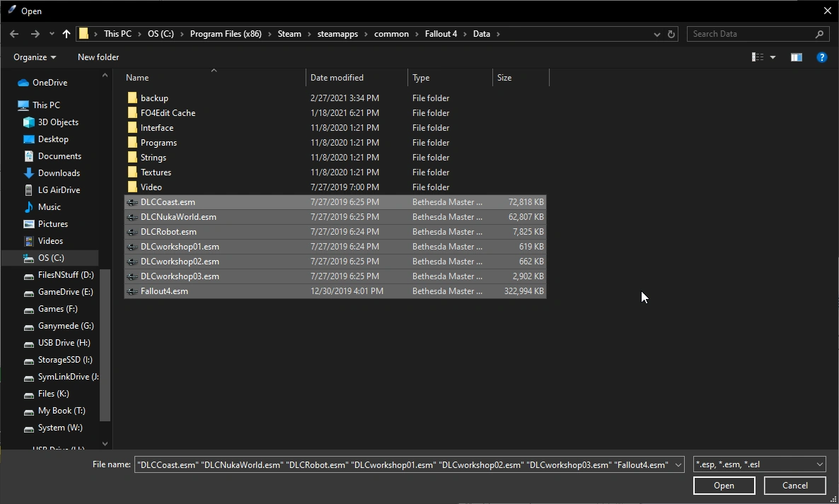Select DLCworkshop01.esm file
Screen dimensions: 839x504
pos(335,247)
